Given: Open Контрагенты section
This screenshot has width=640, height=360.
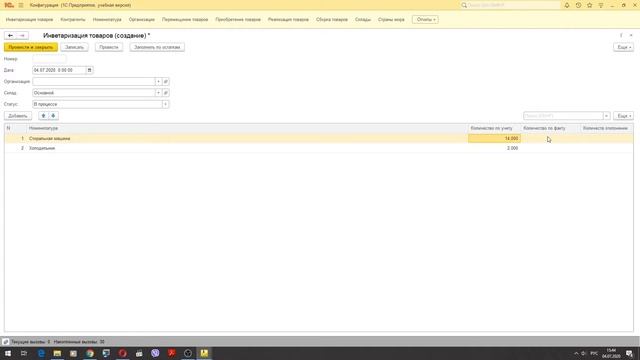Looking at the screenshot, I should [x=73, y=20].
